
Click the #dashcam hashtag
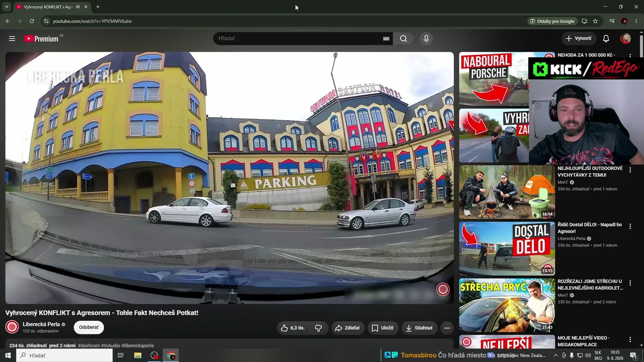pos(89,346)
